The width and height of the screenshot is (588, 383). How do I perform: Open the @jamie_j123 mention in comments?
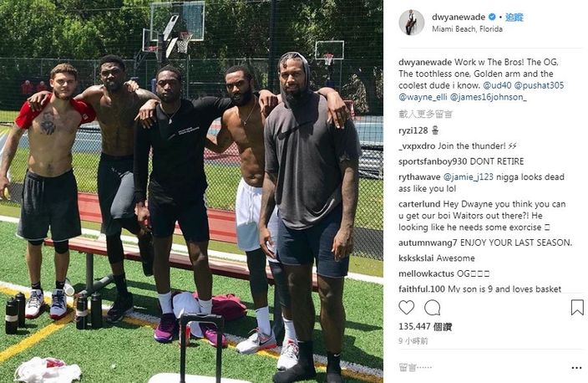(x=468, y=176)
